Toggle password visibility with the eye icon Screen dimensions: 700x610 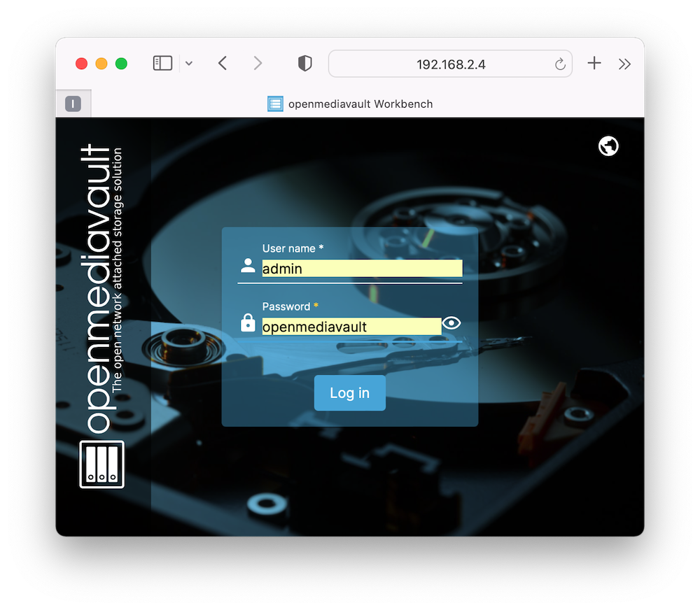click(x=452, y=322)
